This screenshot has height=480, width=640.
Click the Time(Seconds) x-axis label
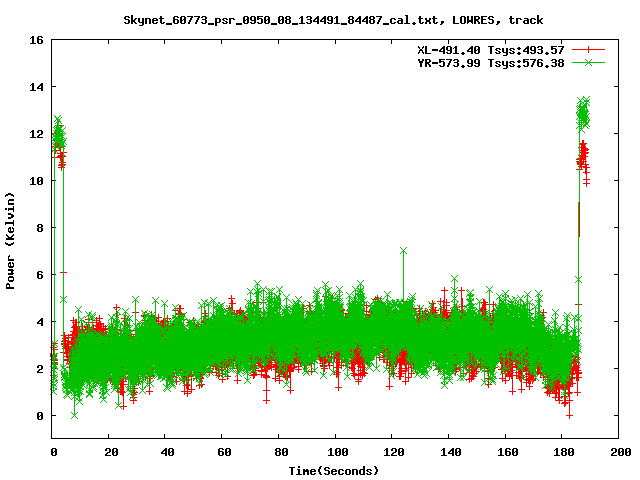coord(334,471)
